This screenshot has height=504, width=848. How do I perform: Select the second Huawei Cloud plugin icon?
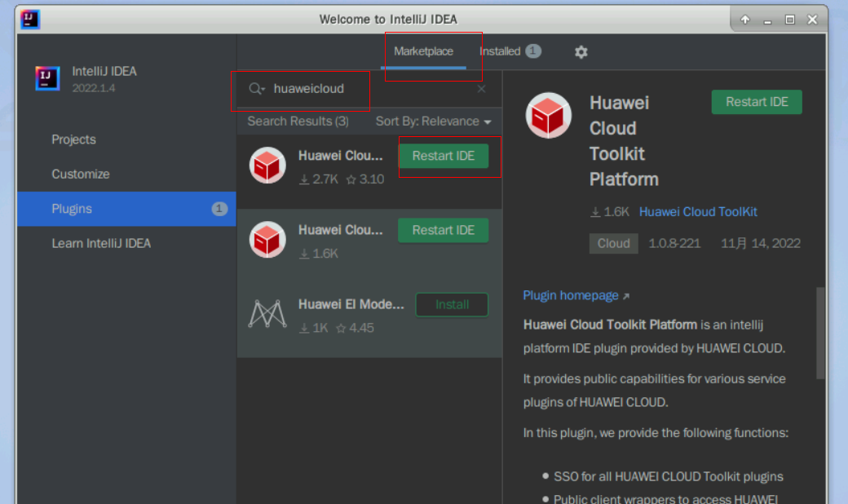click(267, 240)
